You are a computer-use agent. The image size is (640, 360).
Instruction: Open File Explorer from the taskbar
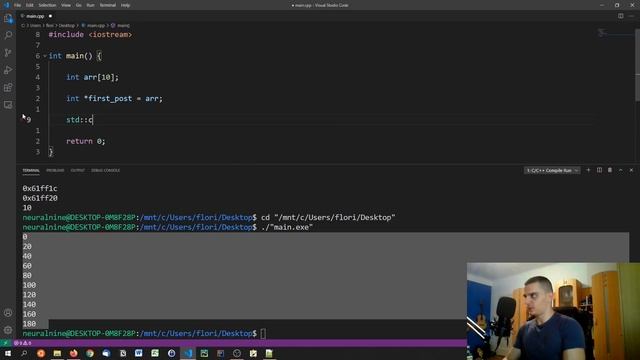click(57, 353)
